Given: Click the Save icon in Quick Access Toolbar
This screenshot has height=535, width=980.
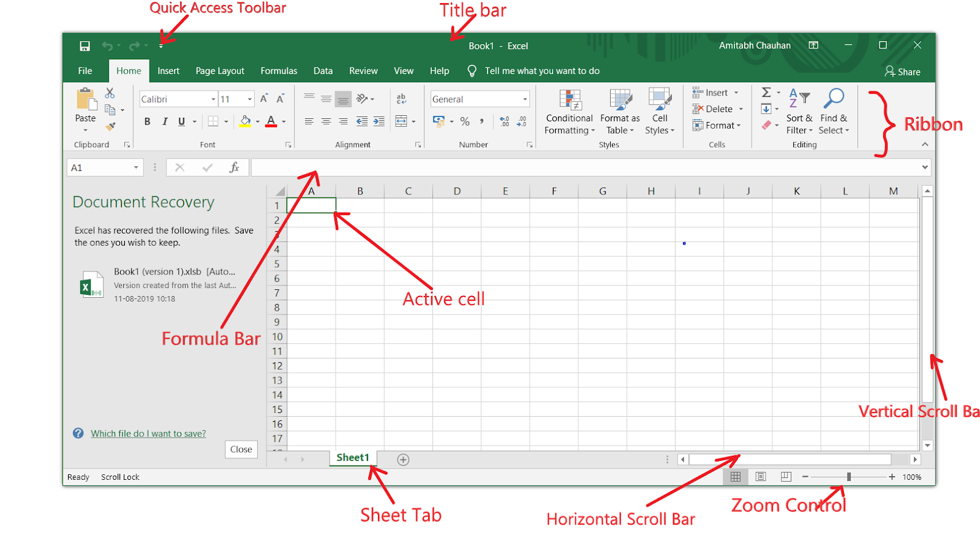Looking at the screenshot, I should [x=85, y=46].
